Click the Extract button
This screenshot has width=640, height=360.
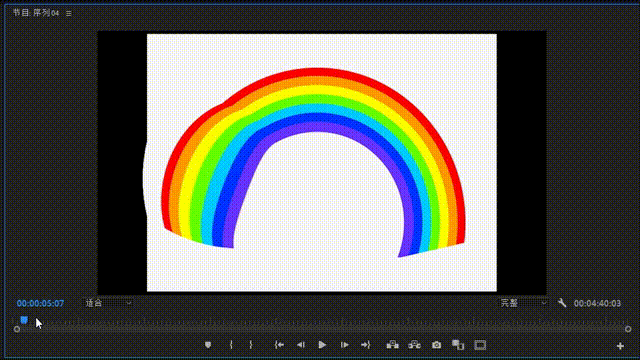[x=414, y=345]
